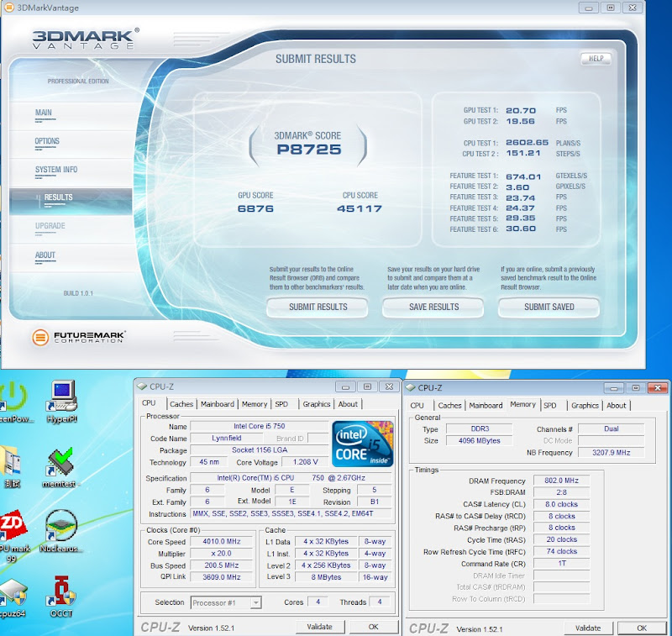Screen dimensions: 672x636
Task: Open About tab in left CPU-Z window
Action: pyautogui.click(x=348, y=404)
